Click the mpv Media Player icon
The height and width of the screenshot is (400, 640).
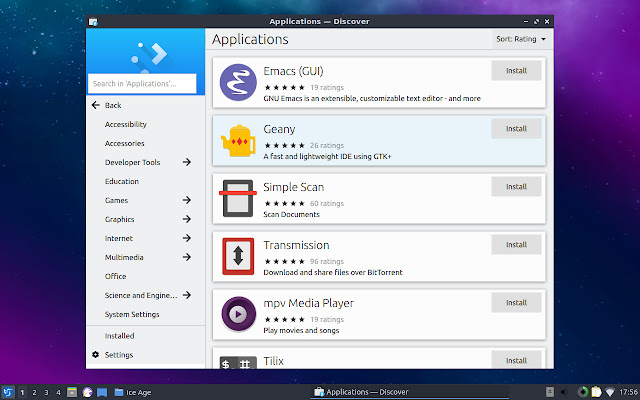pos(238,314)
